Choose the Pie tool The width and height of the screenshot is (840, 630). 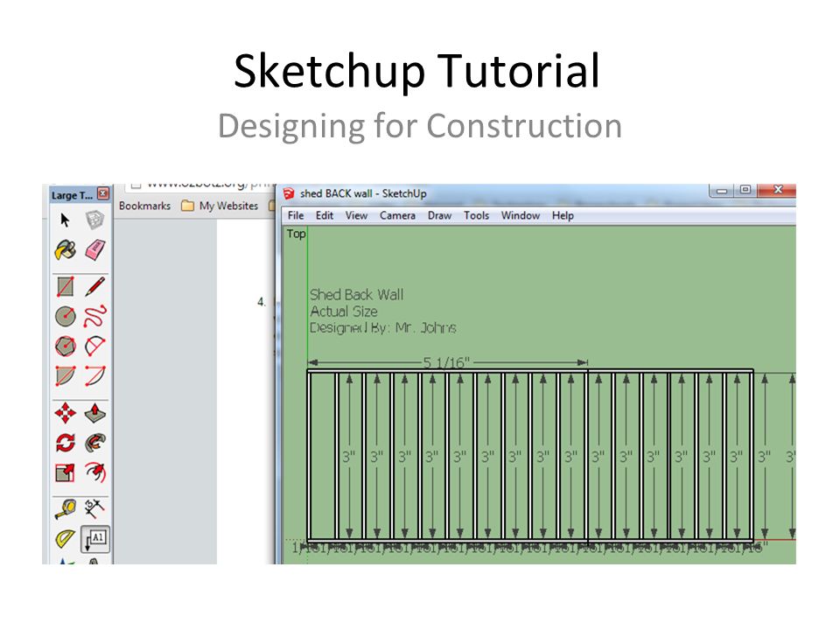coord(66,375)
